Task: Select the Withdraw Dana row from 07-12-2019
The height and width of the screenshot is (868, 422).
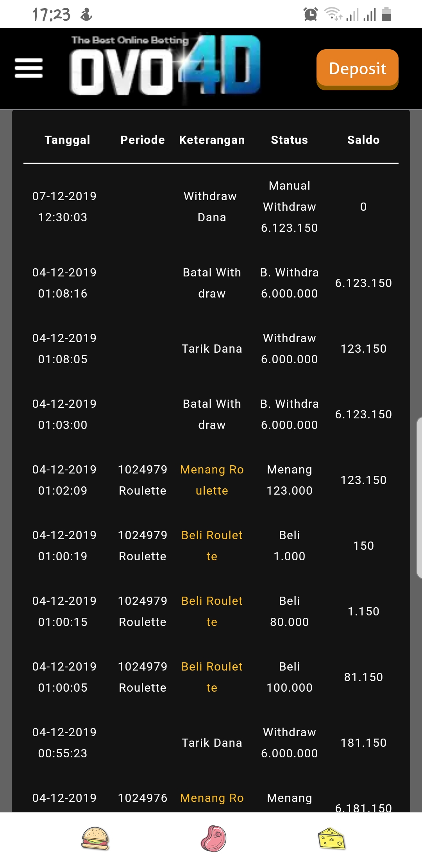Action: pos(211,206)
